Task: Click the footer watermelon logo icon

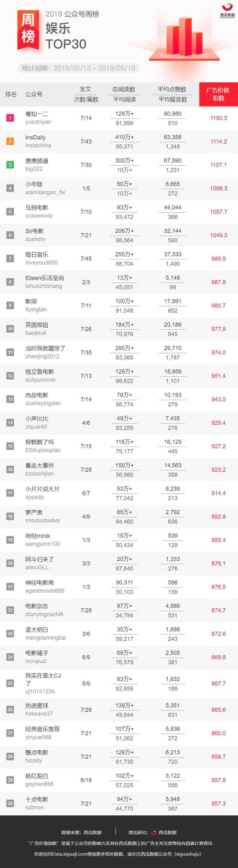Action: tap(154, 832)
